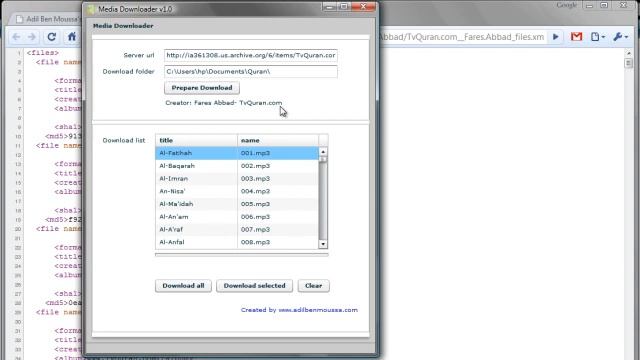Image resolution: width=640 pixels, height=360 pixels.
Task: Click the download list scroll up arrow
Action: pyautogui.click(x=323, y=151)
